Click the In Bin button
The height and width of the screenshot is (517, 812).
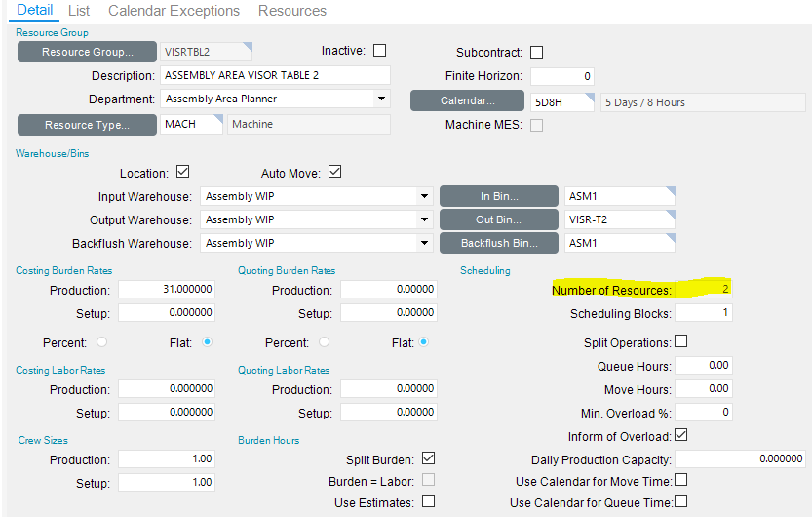[x=498, y=195]
